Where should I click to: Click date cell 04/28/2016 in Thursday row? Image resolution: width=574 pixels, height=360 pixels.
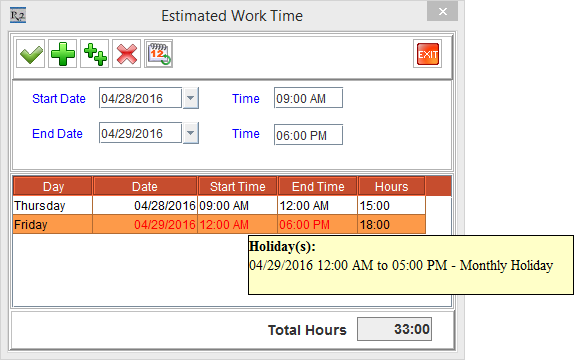click(x=145, y=205)
